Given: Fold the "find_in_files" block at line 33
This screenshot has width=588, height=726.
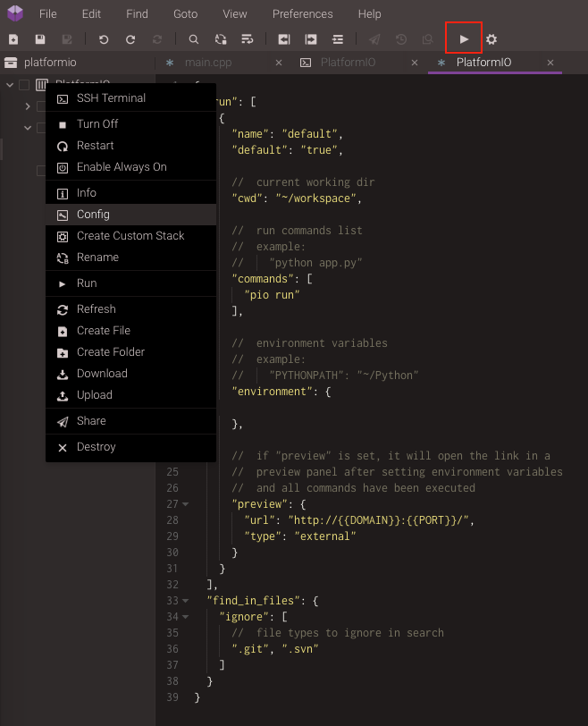Looking at the screenshot, I should pos(186,601).
